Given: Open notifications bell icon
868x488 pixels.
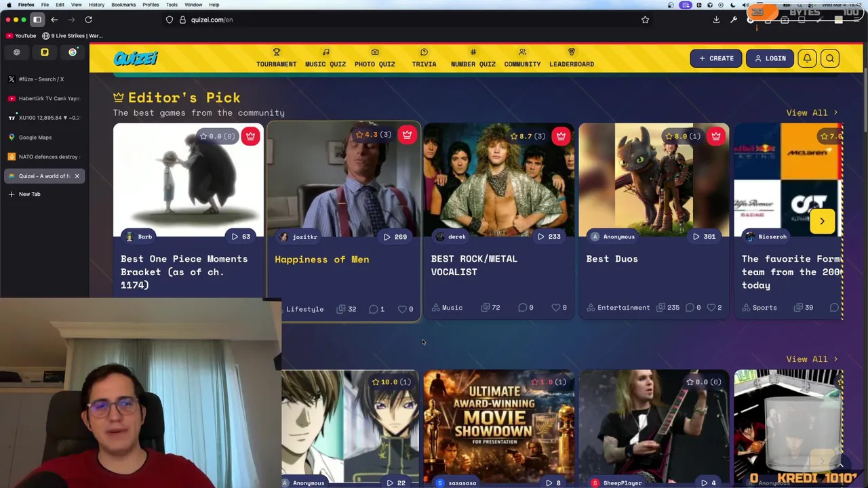Looking at the screenshot, I should click(x=807, y=58).
